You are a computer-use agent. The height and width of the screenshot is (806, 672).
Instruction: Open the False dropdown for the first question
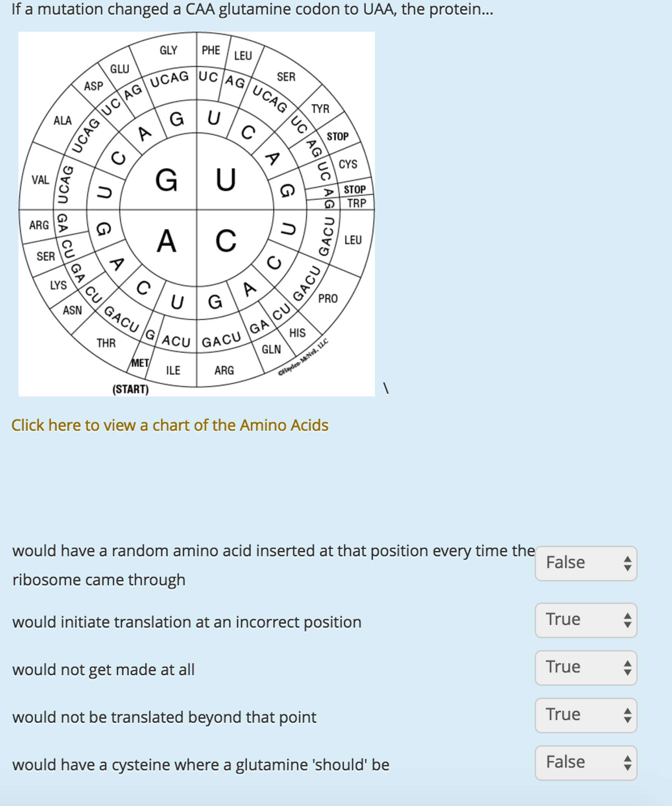(586, 563)
